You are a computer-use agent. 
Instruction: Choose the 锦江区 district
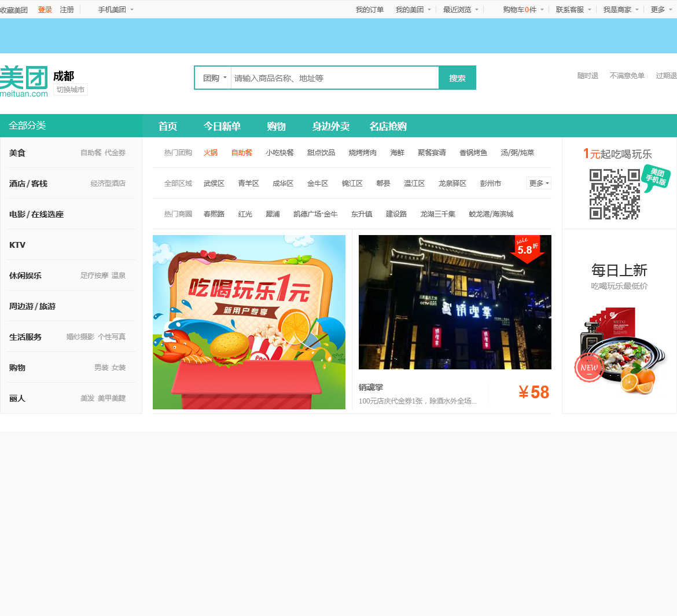[352, 183]
